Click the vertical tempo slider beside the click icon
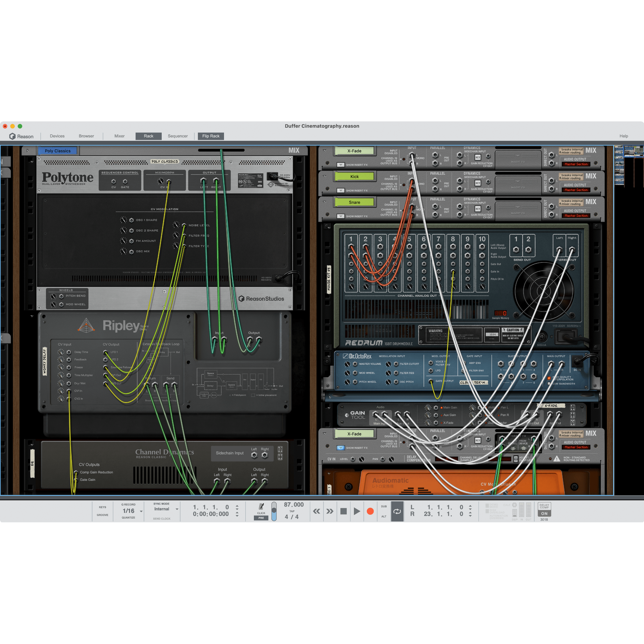 (x=274, y=511)
